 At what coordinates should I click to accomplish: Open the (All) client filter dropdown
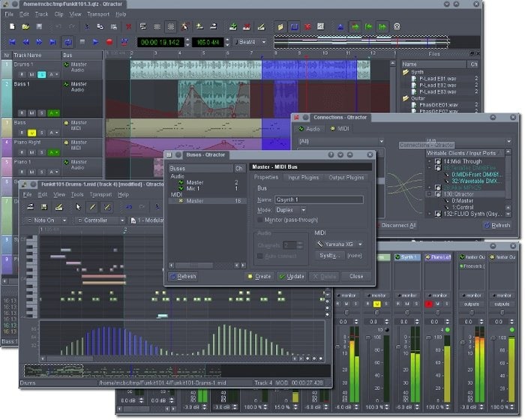pyautogui.click(x=340, y=141)
